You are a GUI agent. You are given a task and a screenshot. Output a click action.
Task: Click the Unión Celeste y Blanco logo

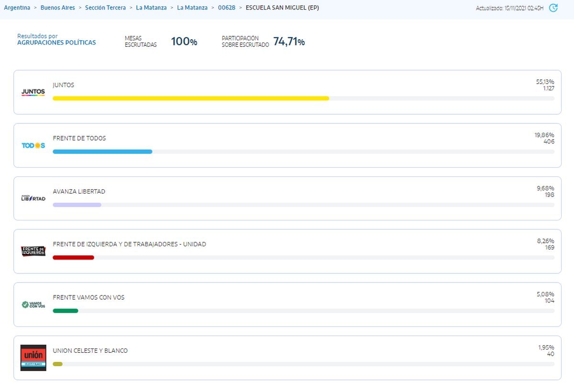33,358
